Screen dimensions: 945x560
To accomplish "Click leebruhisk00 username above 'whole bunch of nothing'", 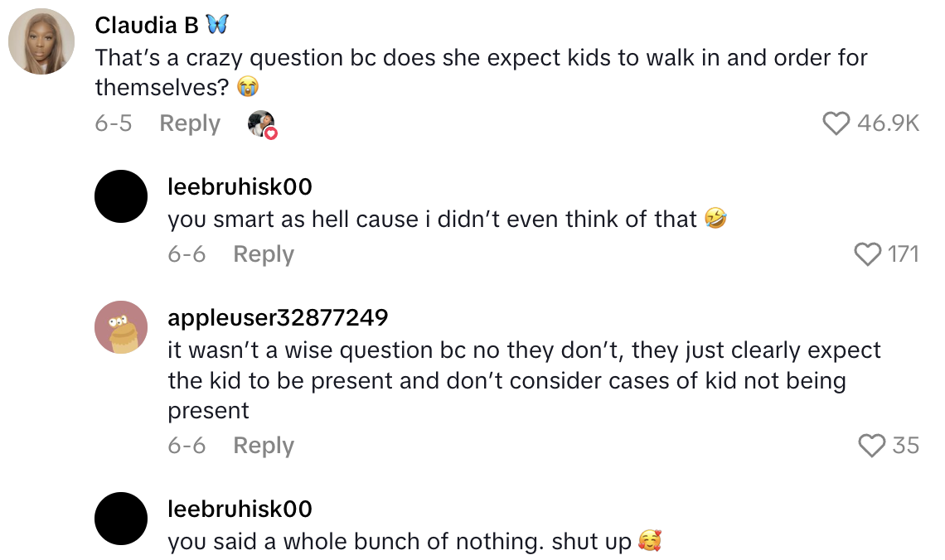I will [240, 509].
